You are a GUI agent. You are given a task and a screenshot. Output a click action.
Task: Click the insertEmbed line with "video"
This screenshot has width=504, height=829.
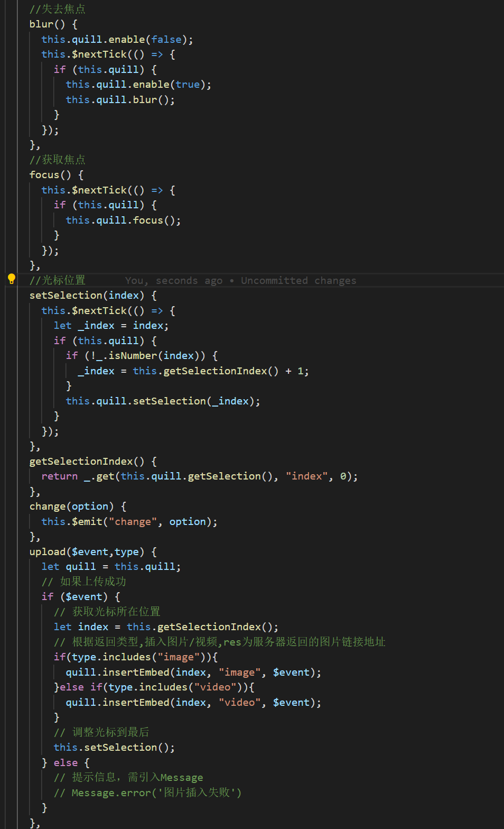click(x=193, y=703)
